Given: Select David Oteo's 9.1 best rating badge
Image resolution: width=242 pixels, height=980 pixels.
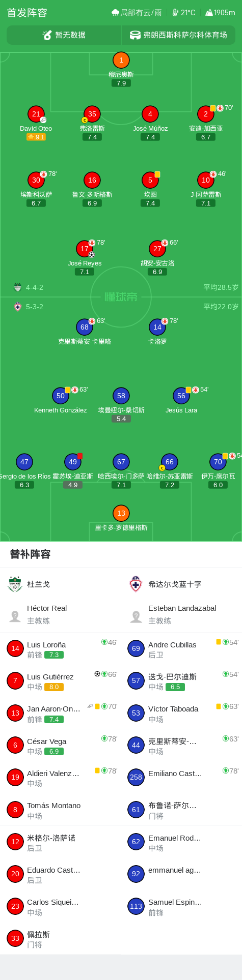Looking at the screenshot, I should click(x=36, y=137).
